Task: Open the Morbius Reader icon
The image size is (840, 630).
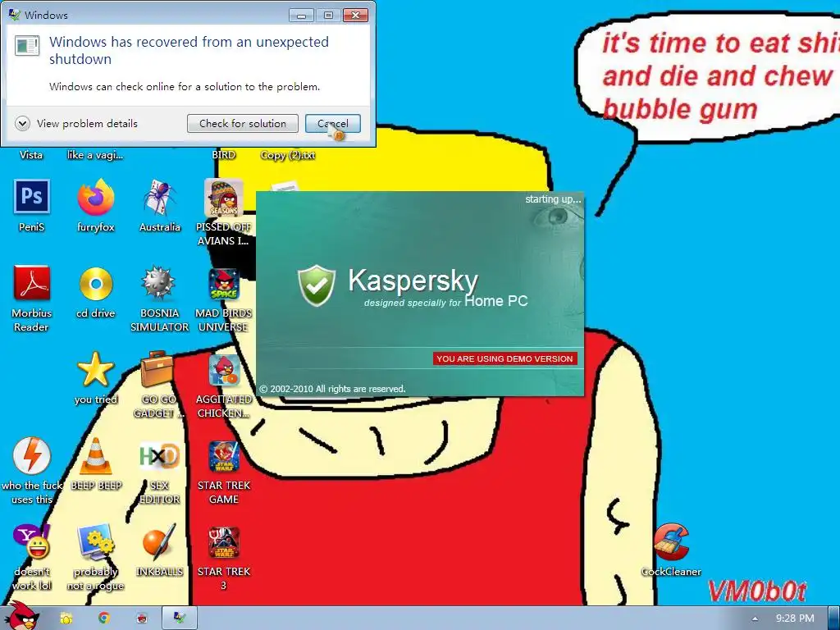Action: [x=32, y=283]
